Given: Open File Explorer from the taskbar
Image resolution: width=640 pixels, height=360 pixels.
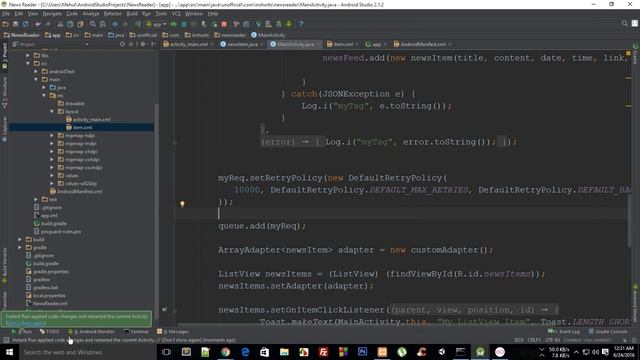Looking at the screenshot, I should [284, 352].
